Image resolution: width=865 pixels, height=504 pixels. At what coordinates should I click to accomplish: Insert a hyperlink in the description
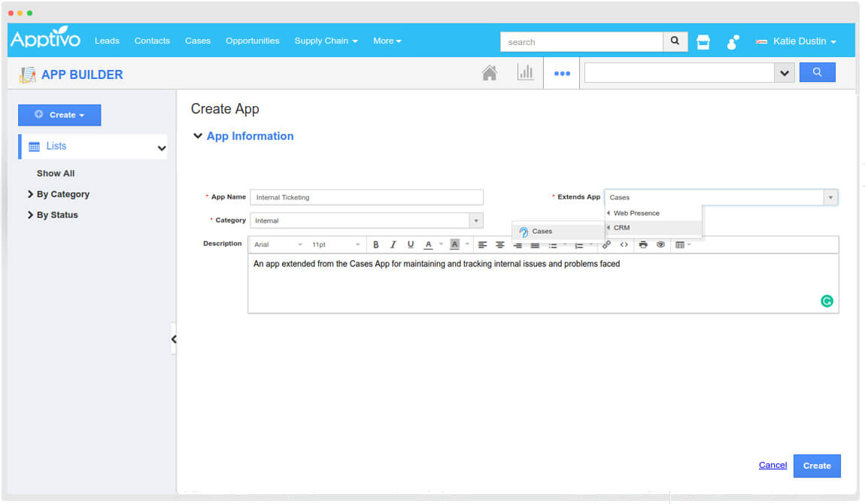click(x=606, y=244)
